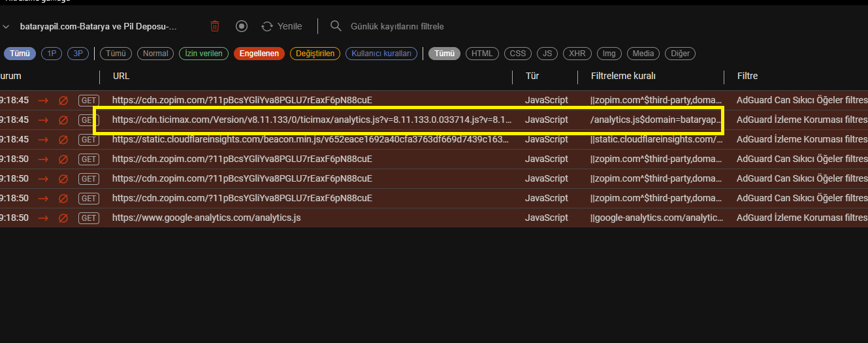The width and height of the screenshot is (868, 343).
Task: Show only Değiştirilen requests
Action: pos(315,54)
